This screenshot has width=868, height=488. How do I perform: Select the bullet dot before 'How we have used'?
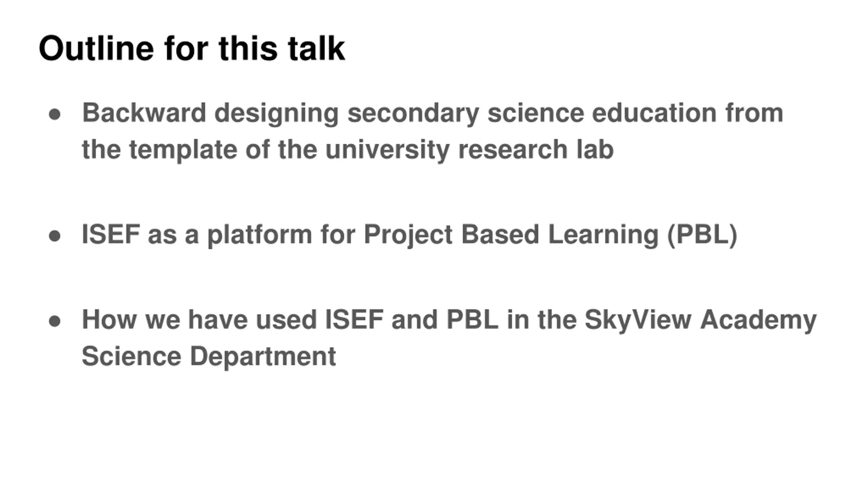coord(55,321)
